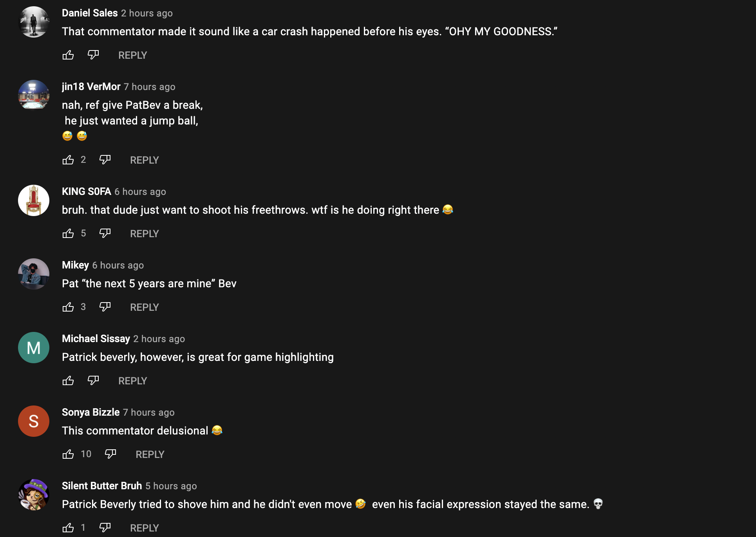The height and width of the screenshot is (537, 756).
Task: Reply to KING SOFA's comment
Action: click(x=144, y=234)
